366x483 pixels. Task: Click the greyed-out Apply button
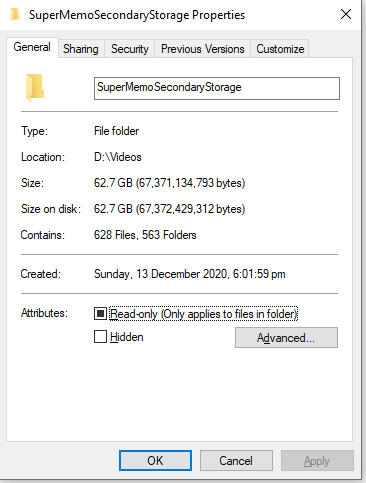point(317,461)
